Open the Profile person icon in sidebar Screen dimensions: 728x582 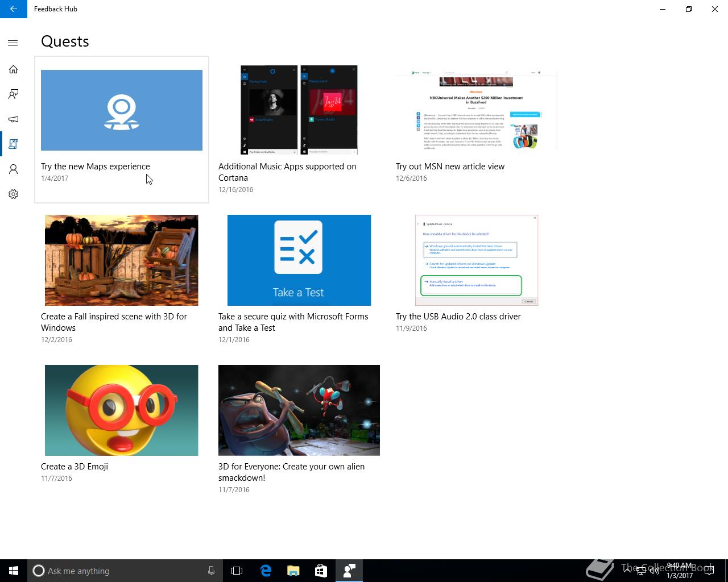[13, 169]
